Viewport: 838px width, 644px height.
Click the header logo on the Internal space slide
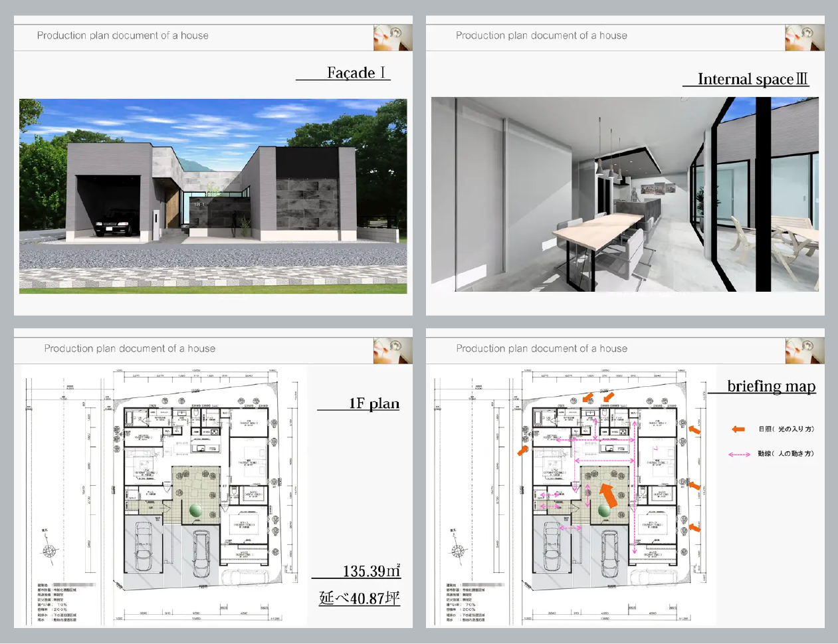[x=804, y=38]
